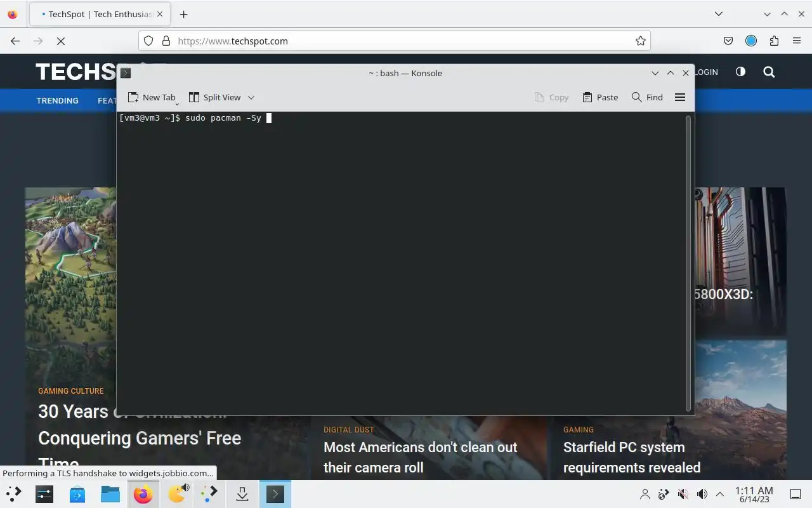Viewport: 812px width, 508px height.
Task: Launch Discover software store from taskbar
Action: click(x=77, y=493)
